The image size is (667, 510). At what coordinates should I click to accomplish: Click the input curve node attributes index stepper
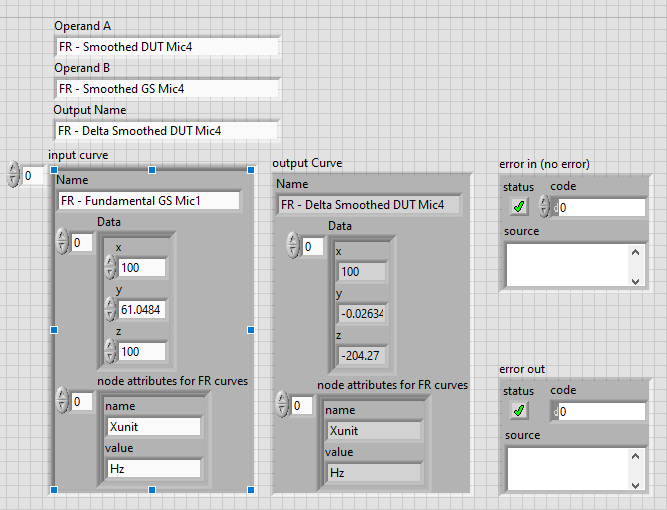point(62,401)
